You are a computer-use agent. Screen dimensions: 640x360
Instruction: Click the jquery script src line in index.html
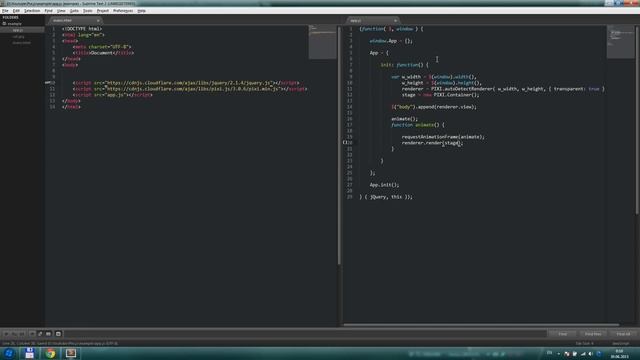(186, 83)
